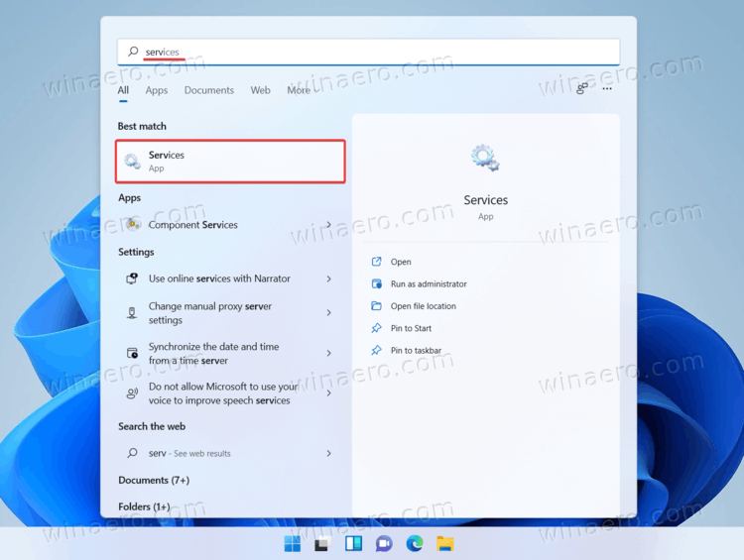744x560 pixels.
Task: Select the All filter tab
Action: 123,90
